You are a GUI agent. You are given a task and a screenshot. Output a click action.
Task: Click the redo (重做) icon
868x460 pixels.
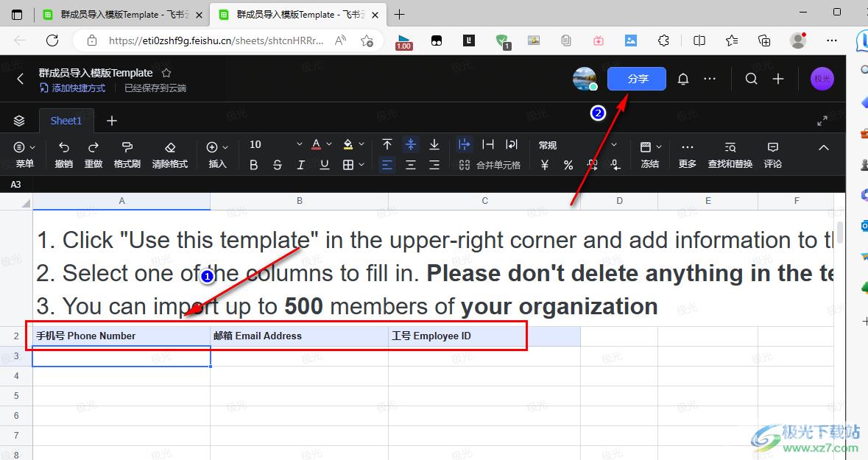tap(93, 146)
